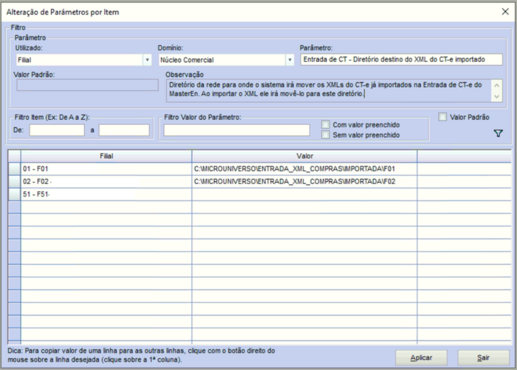Image resolution: width=517 pixels, height=370 pixels.
Task: Click inside the Observação text area
Action: tap(328, 90)
